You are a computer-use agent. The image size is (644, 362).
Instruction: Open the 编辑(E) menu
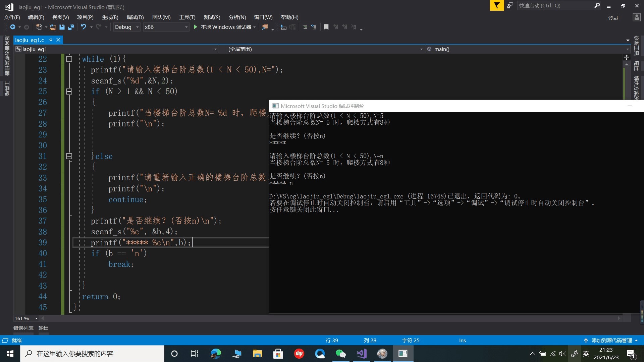coord(36,17)
